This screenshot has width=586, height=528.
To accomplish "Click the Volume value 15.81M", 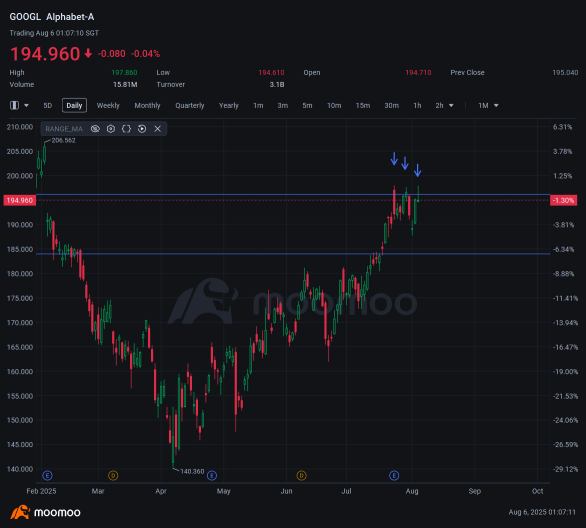I will tap(125, 84).
